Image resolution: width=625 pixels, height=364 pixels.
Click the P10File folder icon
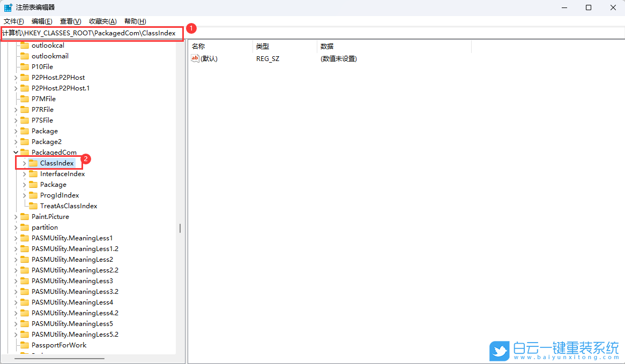(25, 66)
